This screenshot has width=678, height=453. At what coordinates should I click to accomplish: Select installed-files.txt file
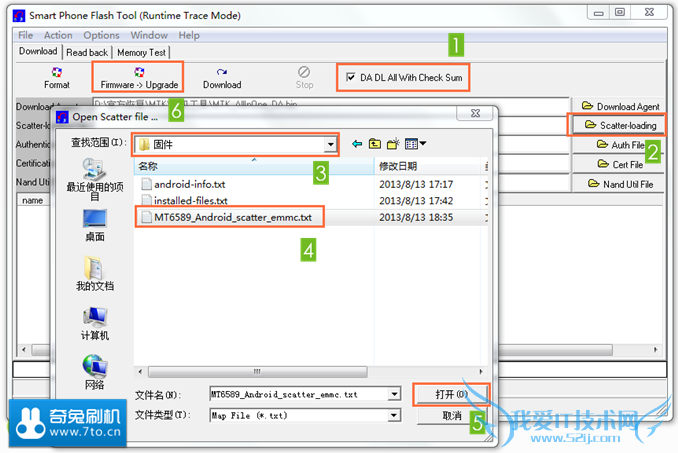pyautogui.click(x=185, y=201)
